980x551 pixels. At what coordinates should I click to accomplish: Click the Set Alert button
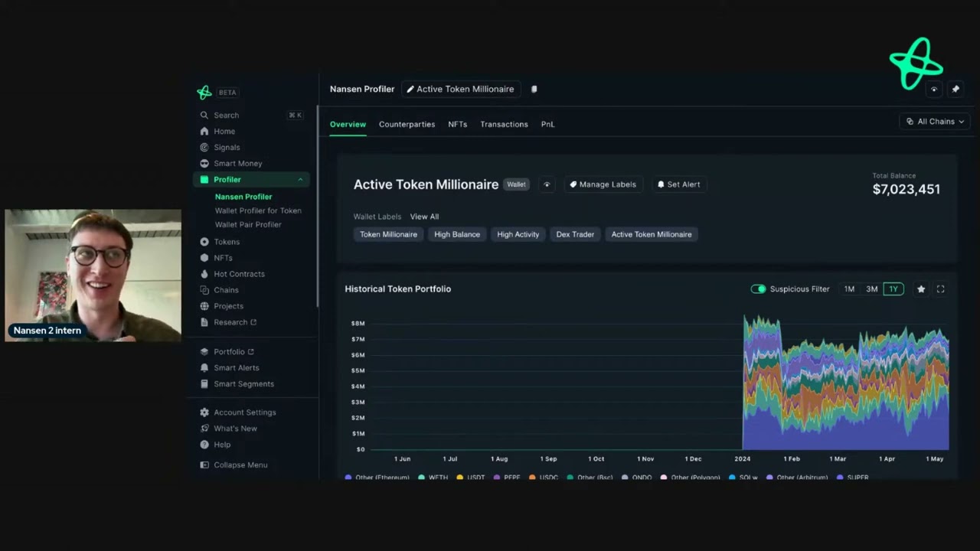(x=679, y=184)
